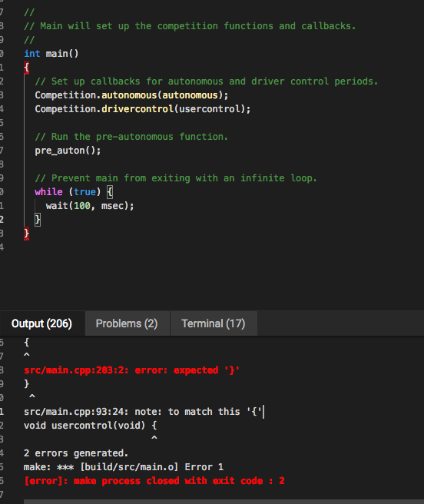Switch to the Output (206) tab
Screen dimensions: 424x504
point(42,323)
